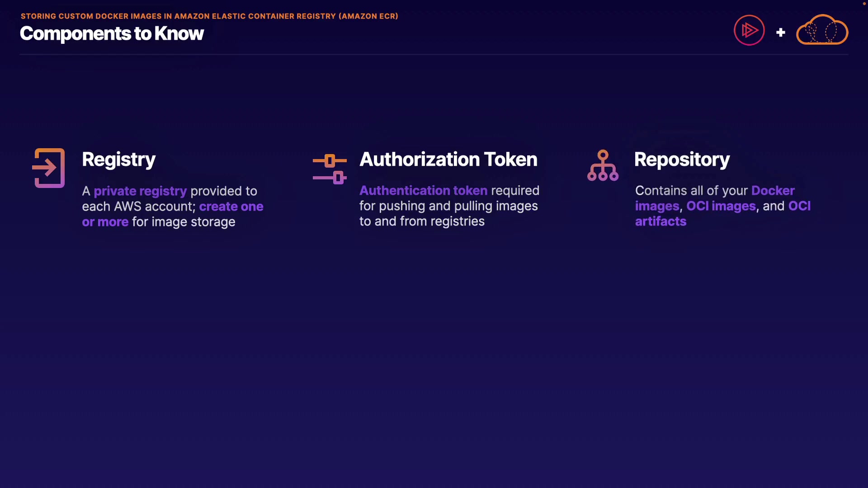Image resolution: width=868 pixels, height=488 pixels.
Task: Click the "Authorization Token" heading
Action: click(448, 160)
